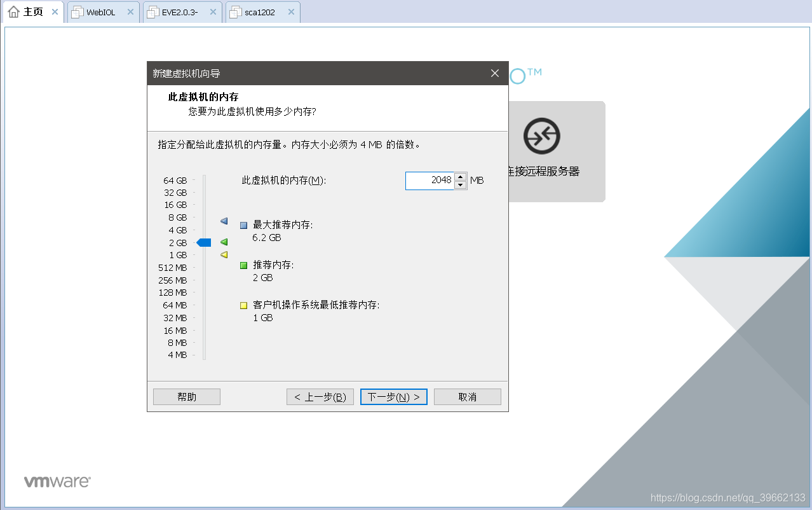Click the 64 GB slider scale label
Screen dimensions: 812x510
(x=175, y=181)
